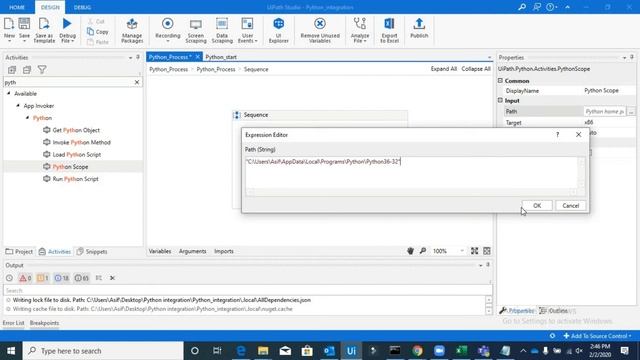Clear the activities search box
Image resolution: width=640 pixels, height=360 pixels.
[137, 82]
